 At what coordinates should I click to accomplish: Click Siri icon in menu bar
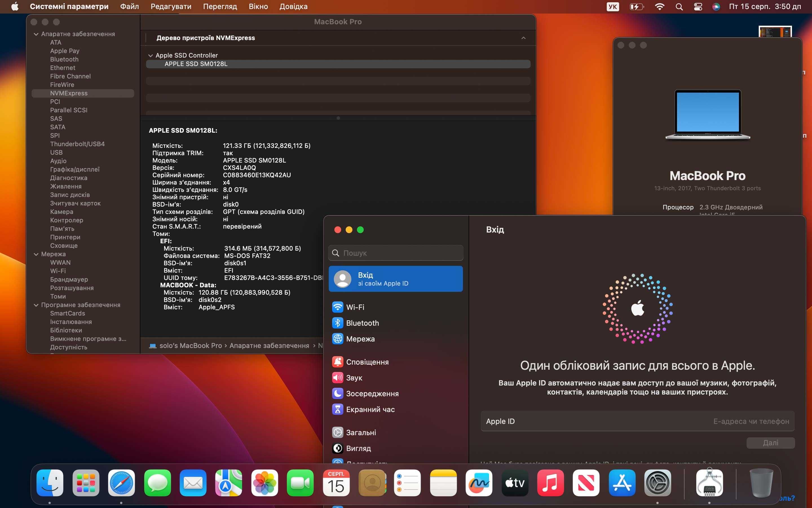pos(716,7)
